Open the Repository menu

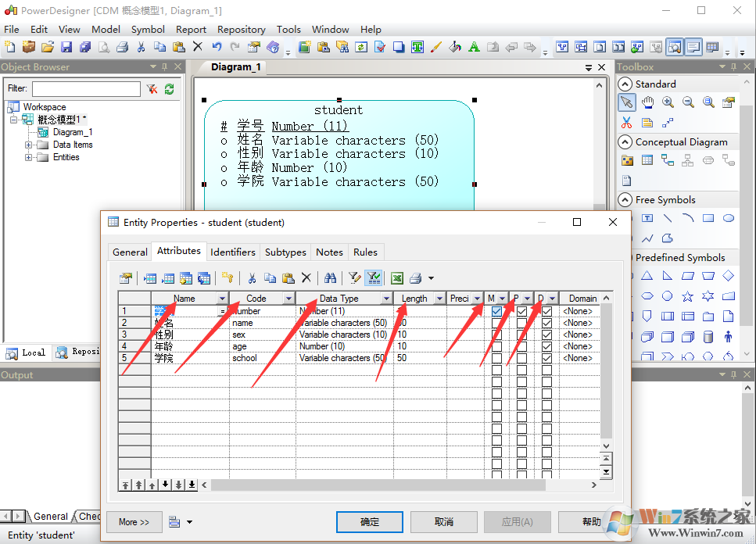coord(241,30)
